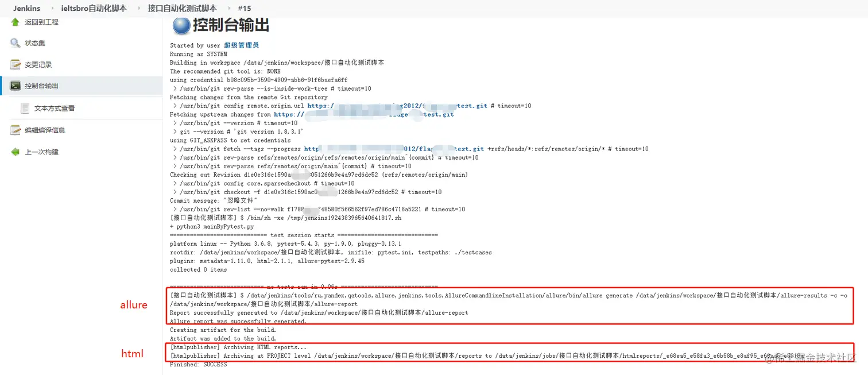This screenshot has width=868, height=375.
Task: Click the blue ball build status icon
Action: tap(181, 25)
